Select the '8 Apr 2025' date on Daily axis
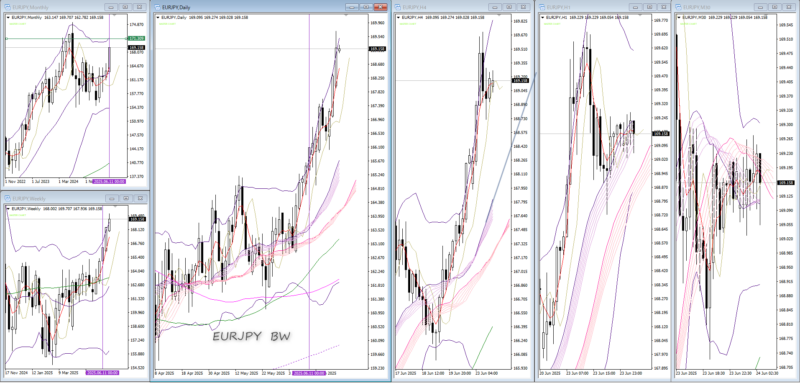The image size is (800, 383). click(164, 373)
